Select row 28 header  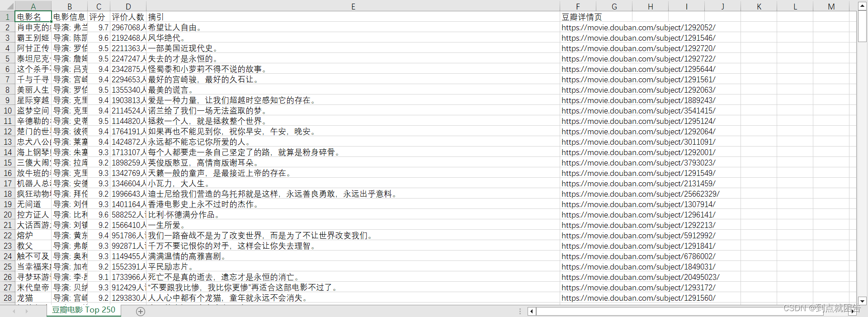coord(7,298)
